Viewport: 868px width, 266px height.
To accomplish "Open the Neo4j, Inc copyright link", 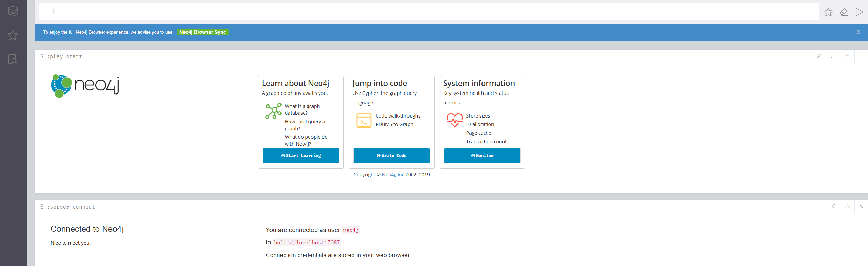I will (x=393, y=175).
